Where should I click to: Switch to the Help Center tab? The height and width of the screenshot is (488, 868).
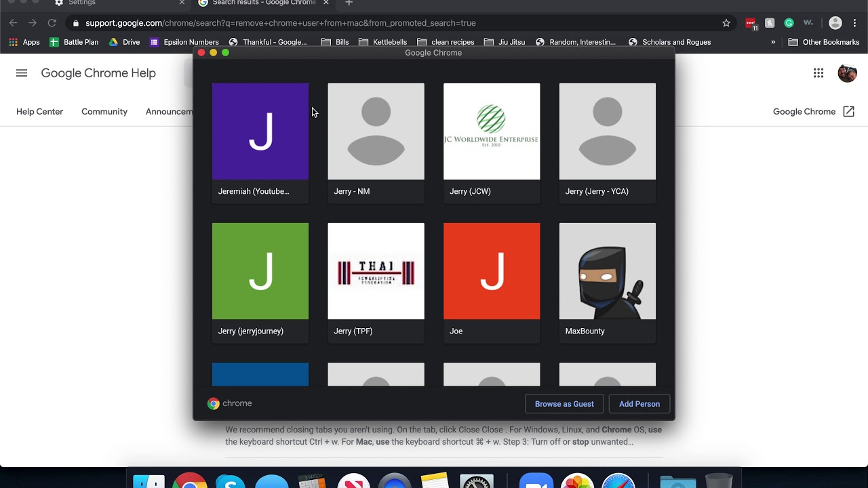pyautogui.click(x=39, y=112)
